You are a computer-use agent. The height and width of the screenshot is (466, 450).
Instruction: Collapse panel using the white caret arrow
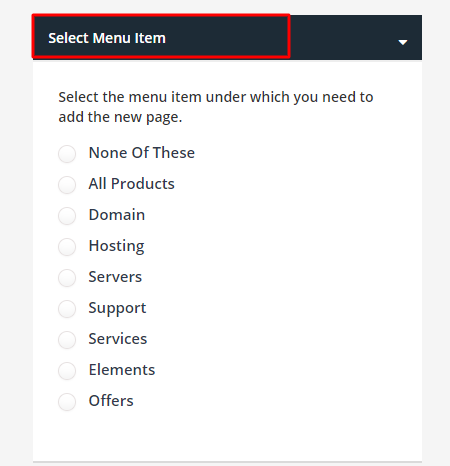(403, 42)
